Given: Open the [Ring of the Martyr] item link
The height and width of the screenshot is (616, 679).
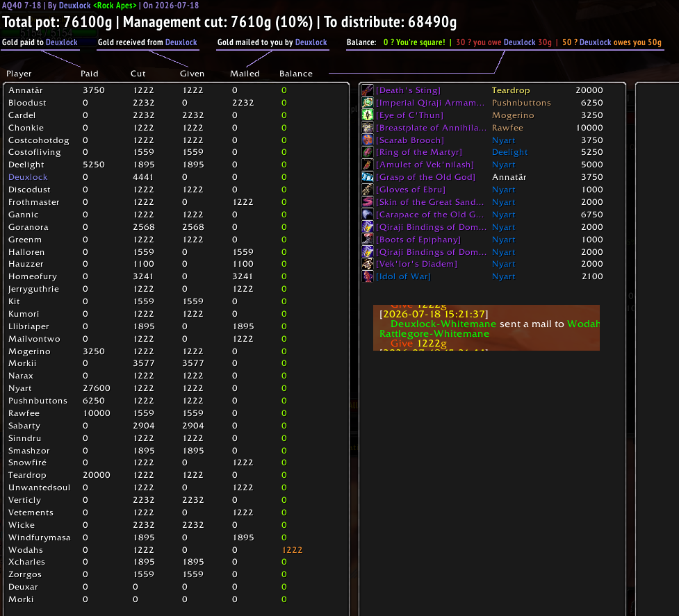Looking at the screenshot, I should [419, 152].
